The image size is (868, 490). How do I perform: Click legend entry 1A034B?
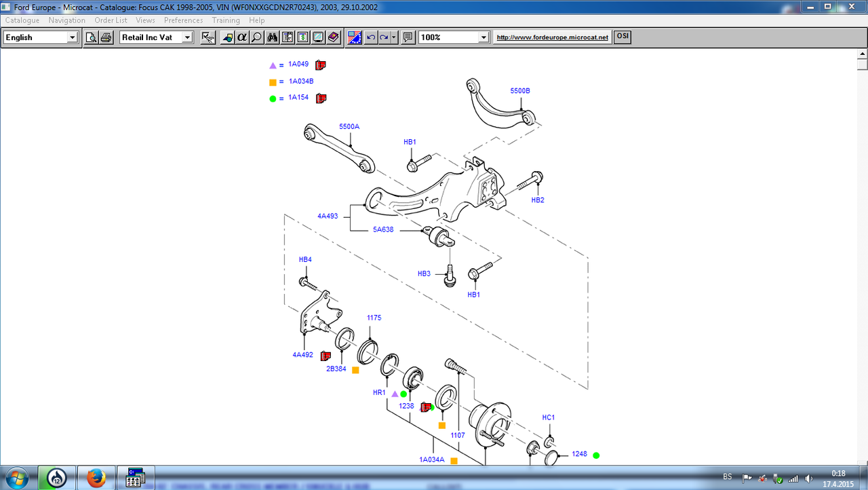[301, 81]
